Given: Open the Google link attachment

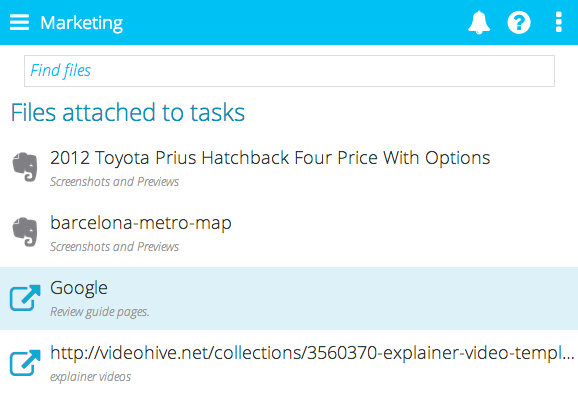Looking at the screenshot, I should (79, 288).
